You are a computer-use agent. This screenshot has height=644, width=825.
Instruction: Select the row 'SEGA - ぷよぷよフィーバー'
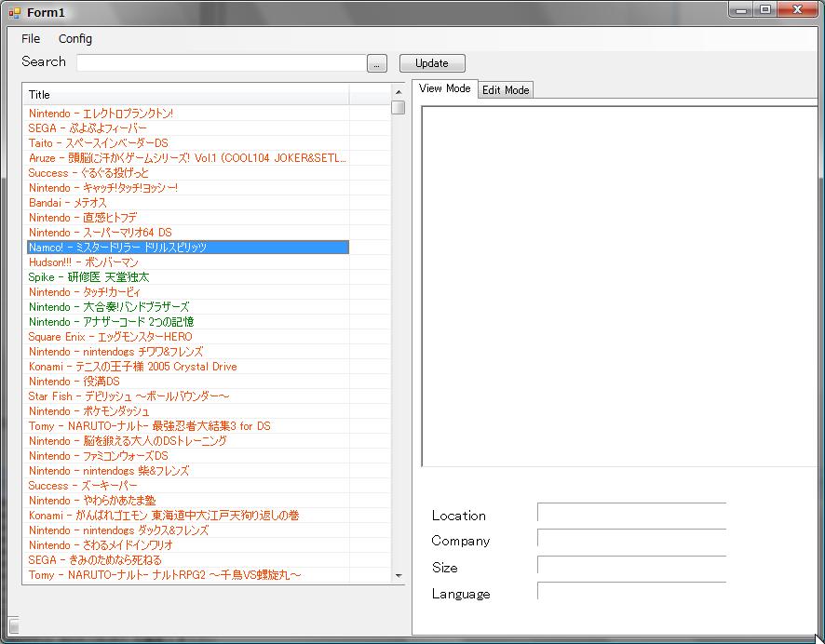coord(188,128)
